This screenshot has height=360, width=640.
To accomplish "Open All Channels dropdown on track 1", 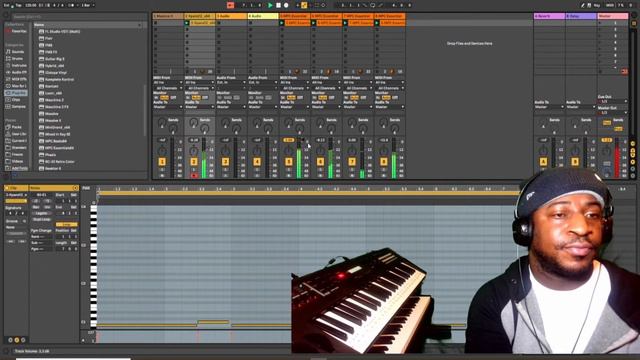I will pos(168,88).
